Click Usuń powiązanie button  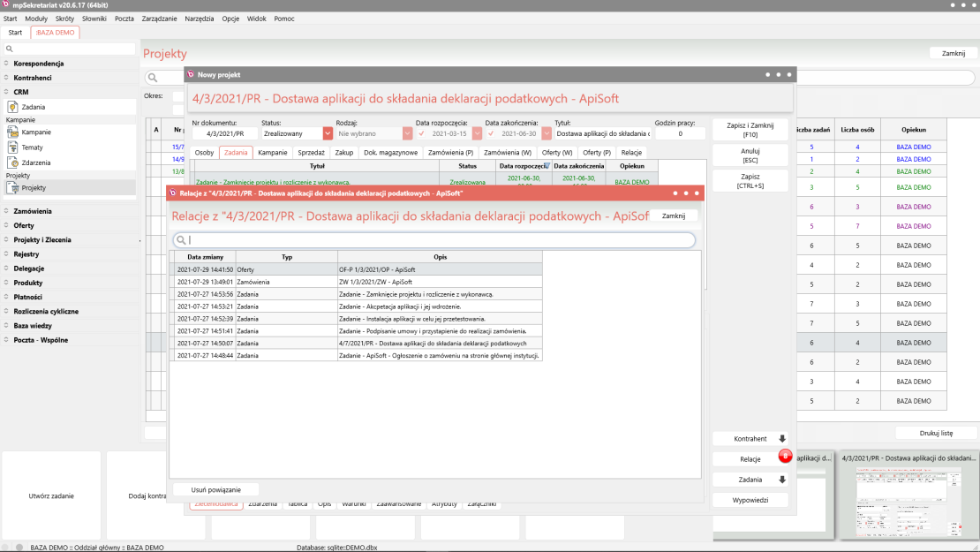point(215,489)
